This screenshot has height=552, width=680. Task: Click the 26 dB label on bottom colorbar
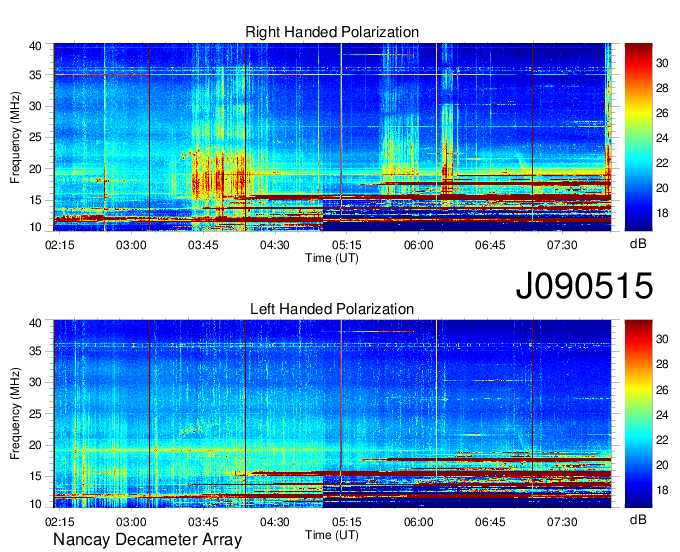click(662, 390)
